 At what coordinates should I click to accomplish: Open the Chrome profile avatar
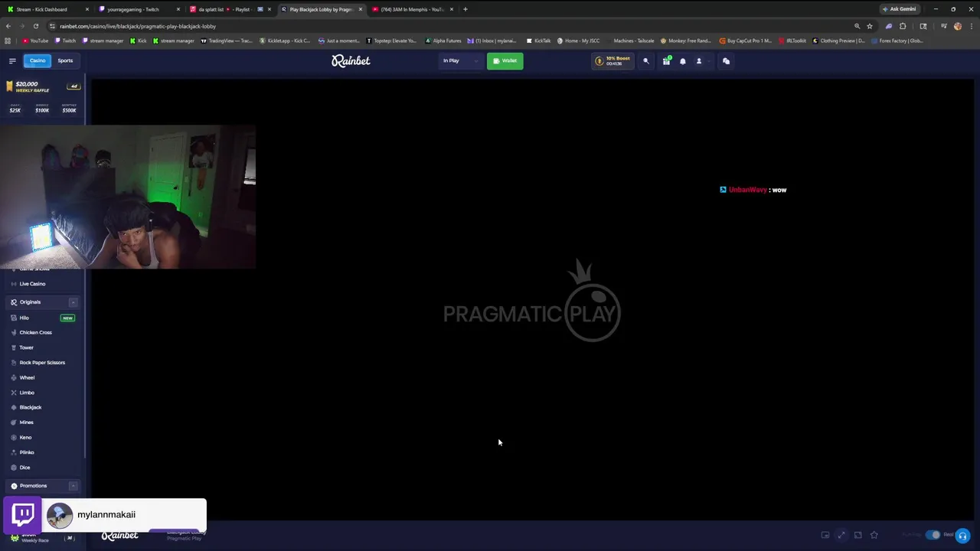point(957,26)
